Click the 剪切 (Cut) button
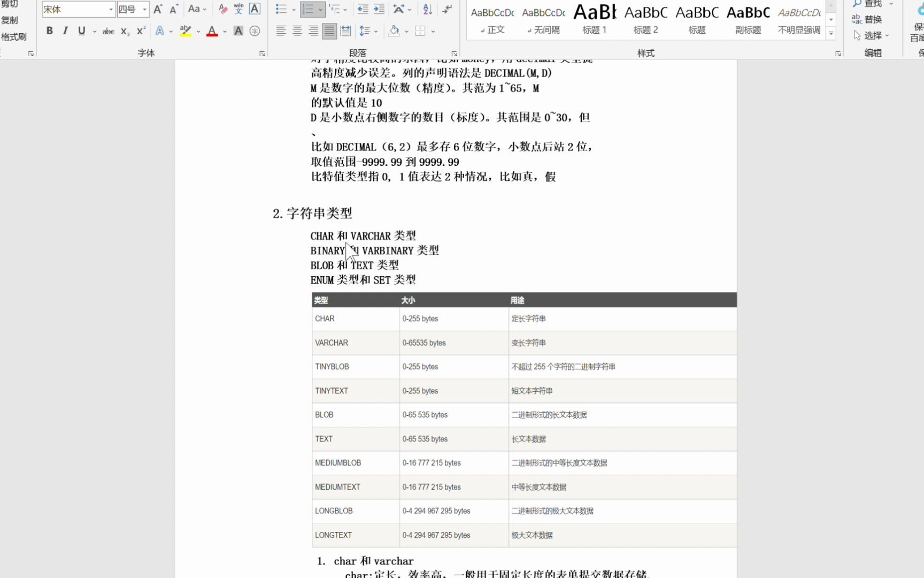The width and height of the screenshot is (924, 578). [10, 4]
